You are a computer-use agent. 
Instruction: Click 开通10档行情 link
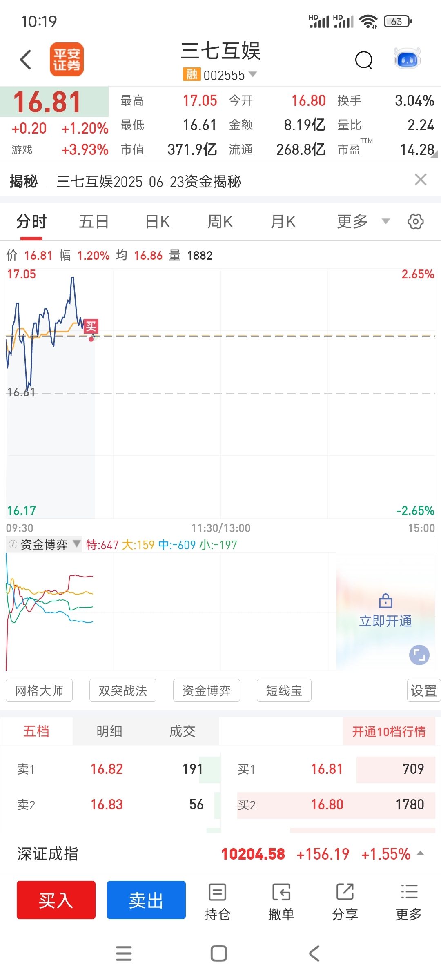pyautogui.click(x=389, y=731)
